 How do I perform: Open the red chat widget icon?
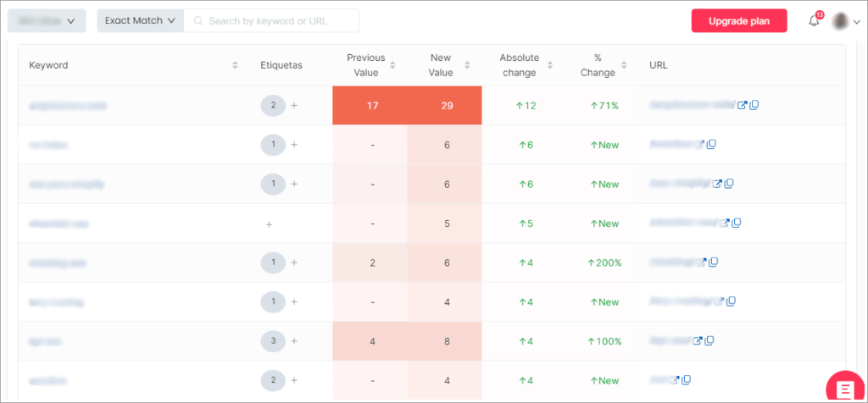pos(845,388)
